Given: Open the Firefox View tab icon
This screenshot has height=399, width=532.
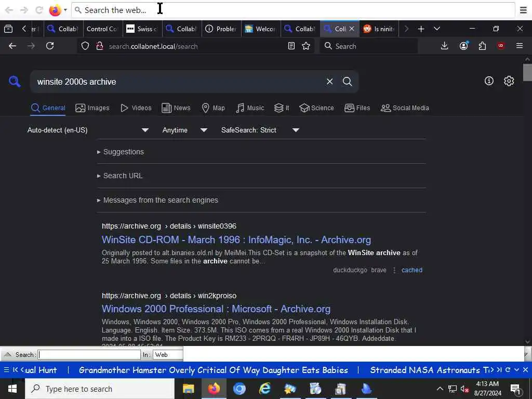Looking at the screenshot, I should (x=8, y=29).
